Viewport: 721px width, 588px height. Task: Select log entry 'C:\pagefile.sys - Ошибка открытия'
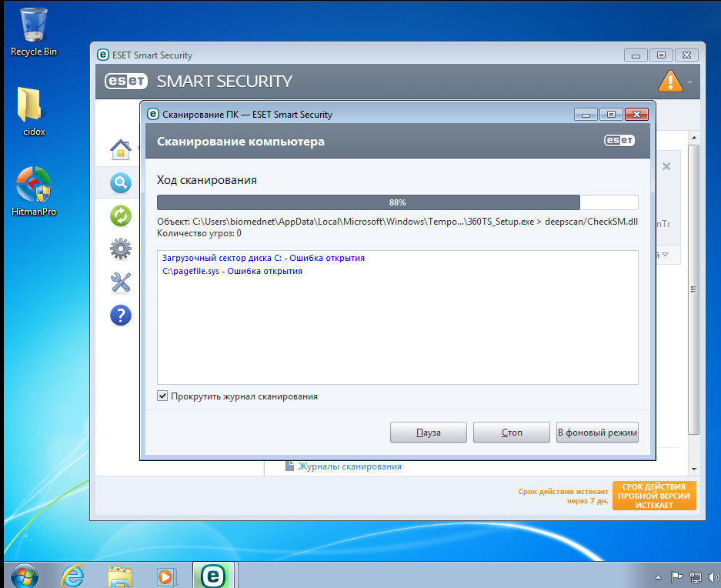232,271
